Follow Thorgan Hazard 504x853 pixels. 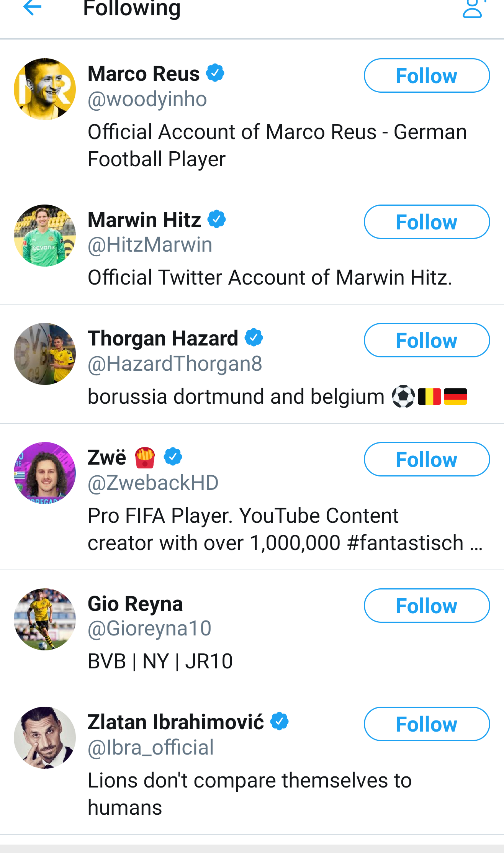point(426,341)
